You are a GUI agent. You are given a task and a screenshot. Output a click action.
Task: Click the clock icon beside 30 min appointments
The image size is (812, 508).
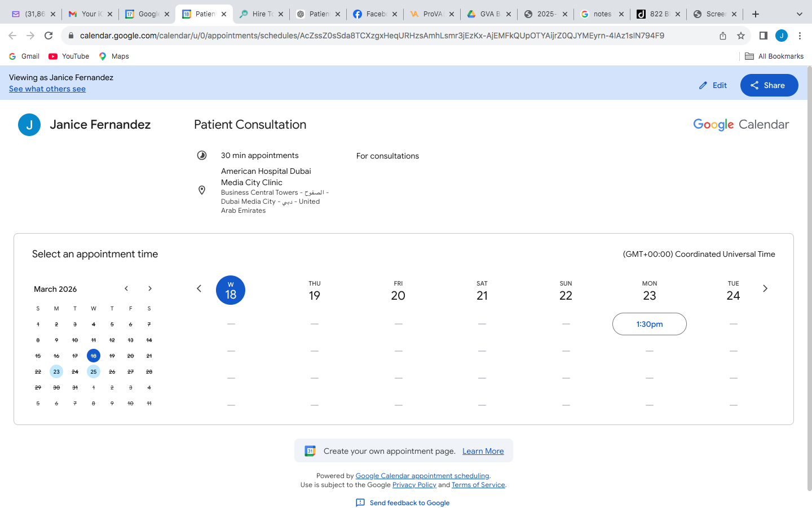pyautogui.click(x=202, y=155)
